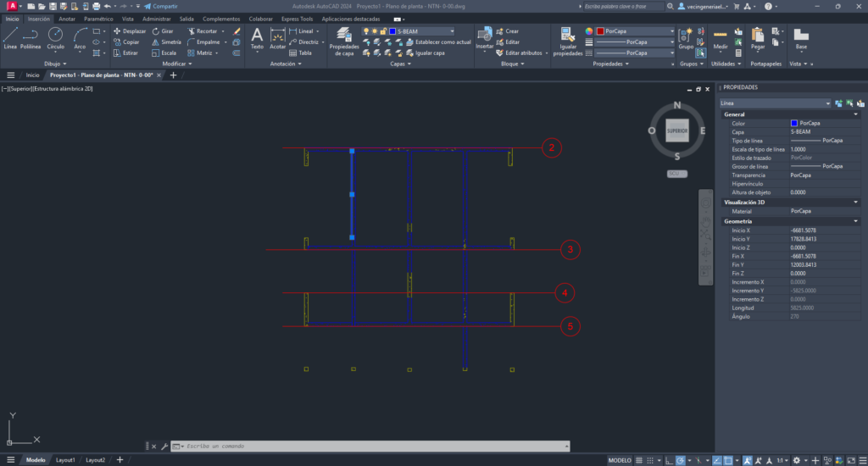Open the Anotar ribbon tab
The width and height of the screenshot is (868, 466).
67,19
